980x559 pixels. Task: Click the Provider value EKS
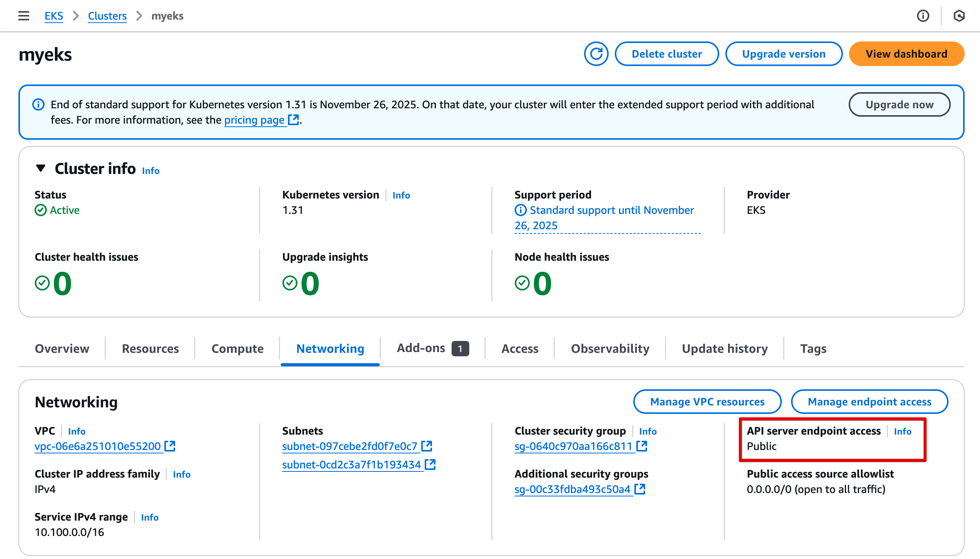point(756,210)
